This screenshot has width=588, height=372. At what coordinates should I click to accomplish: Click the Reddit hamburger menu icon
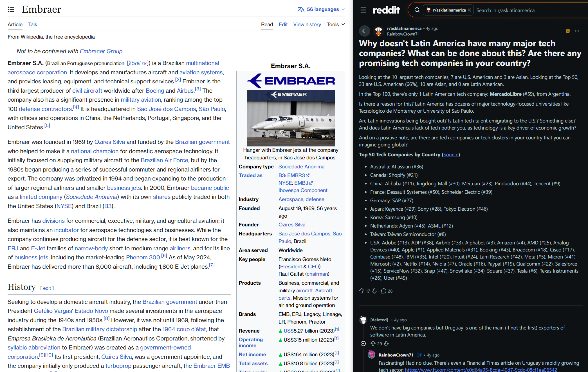[x=363, y=10]
